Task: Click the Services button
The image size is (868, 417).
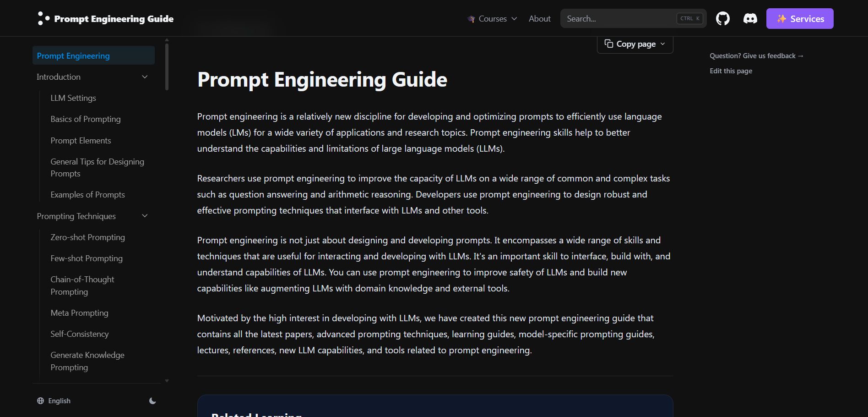Action: [800, 19]
